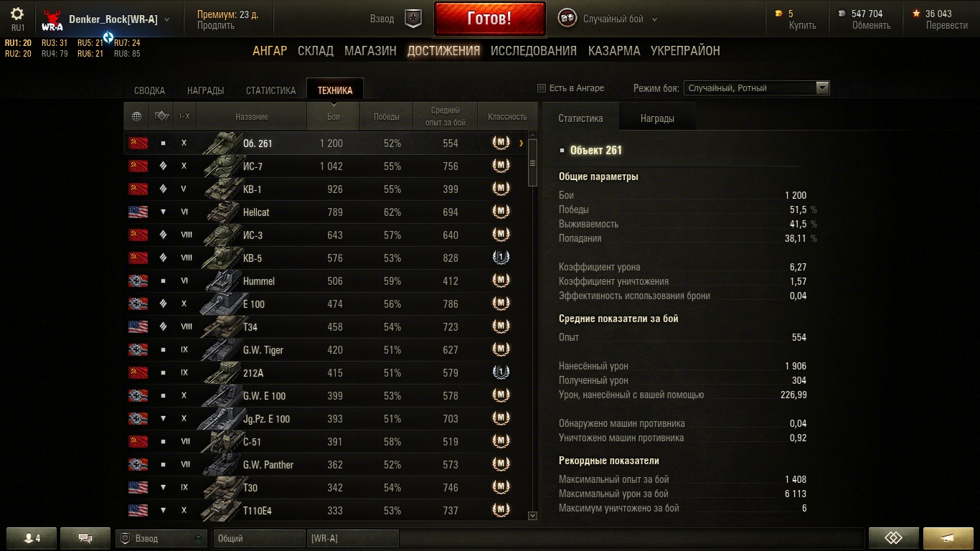This screenshot has width=980, height=551.
Task: Sort by vehicle type icon column
Action: point(161,116)
